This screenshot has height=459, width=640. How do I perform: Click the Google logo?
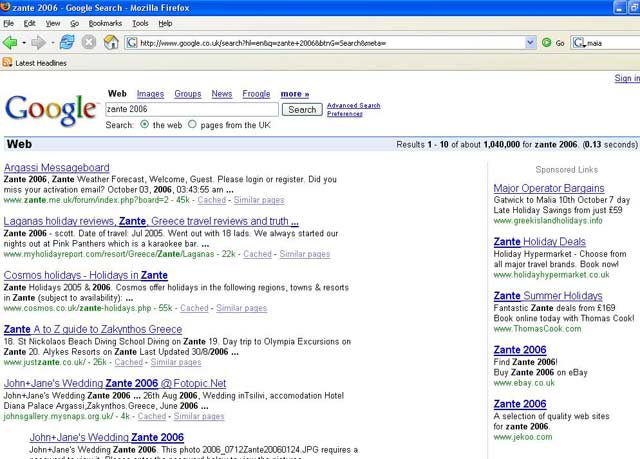click(x=51, y=109)
